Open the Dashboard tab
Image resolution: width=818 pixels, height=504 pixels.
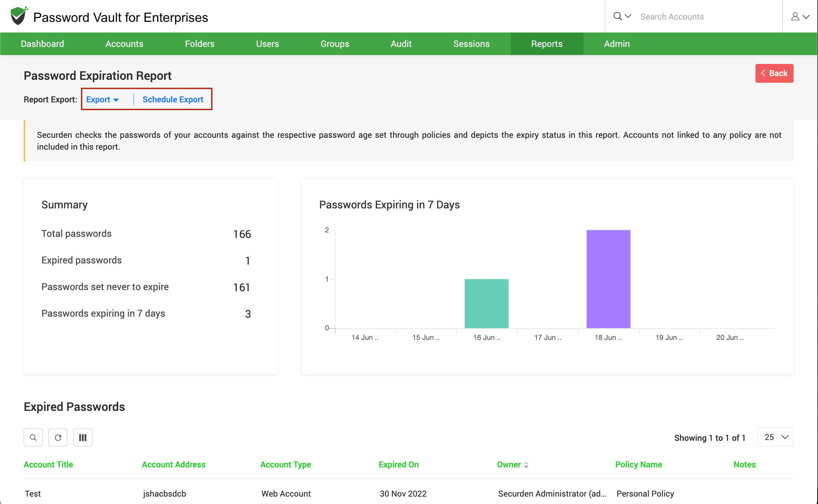[42, 44]
